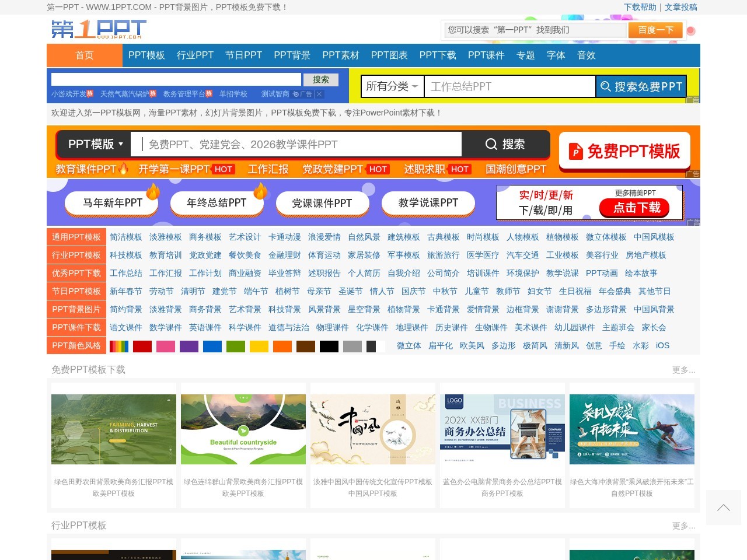747x560 pixels.
Task: Select the red swatch in PPT颜色风格 row
Action: click(x=142, y=346)
